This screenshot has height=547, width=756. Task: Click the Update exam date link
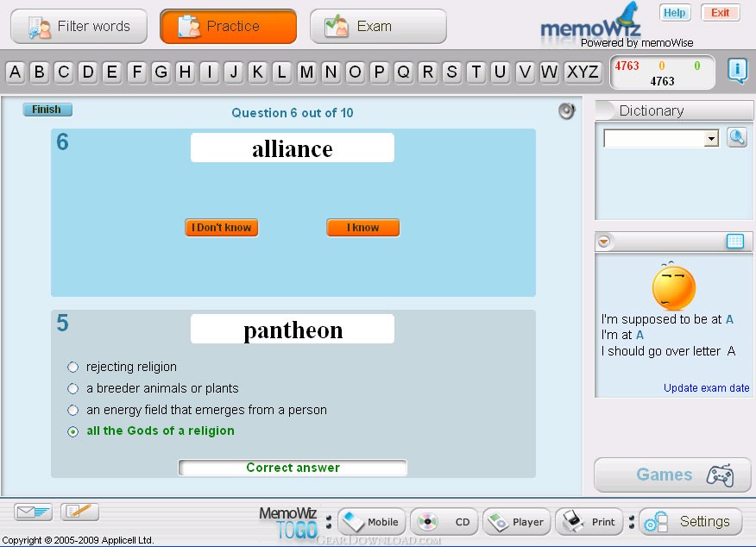(x=706, y=388)
